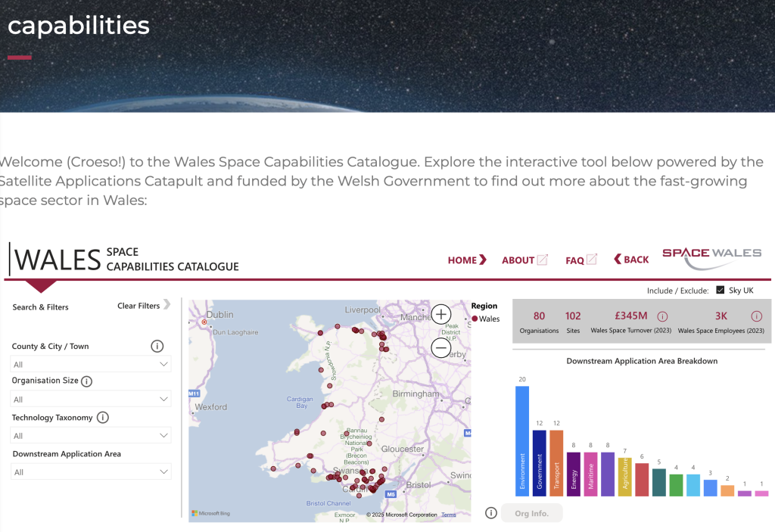Open the ABOUT menu link
This screenshot has height=532, width=775.
(x=524, y=260)
